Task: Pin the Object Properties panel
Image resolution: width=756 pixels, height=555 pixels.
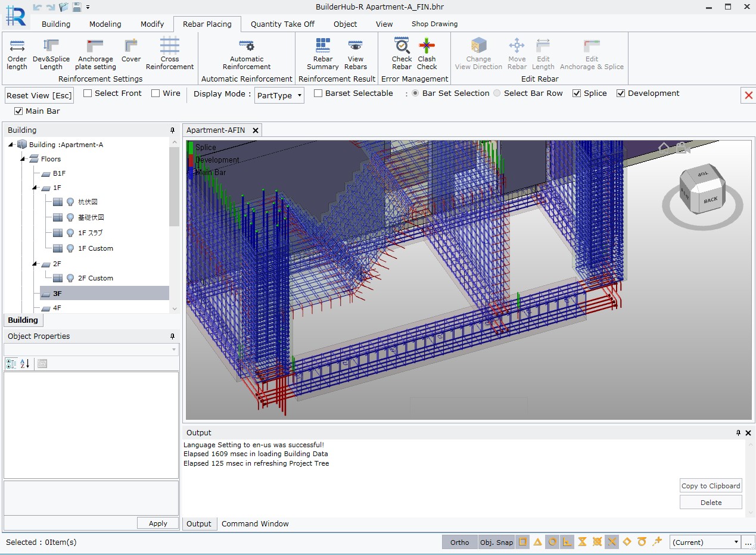Action: tap(173, 336)
